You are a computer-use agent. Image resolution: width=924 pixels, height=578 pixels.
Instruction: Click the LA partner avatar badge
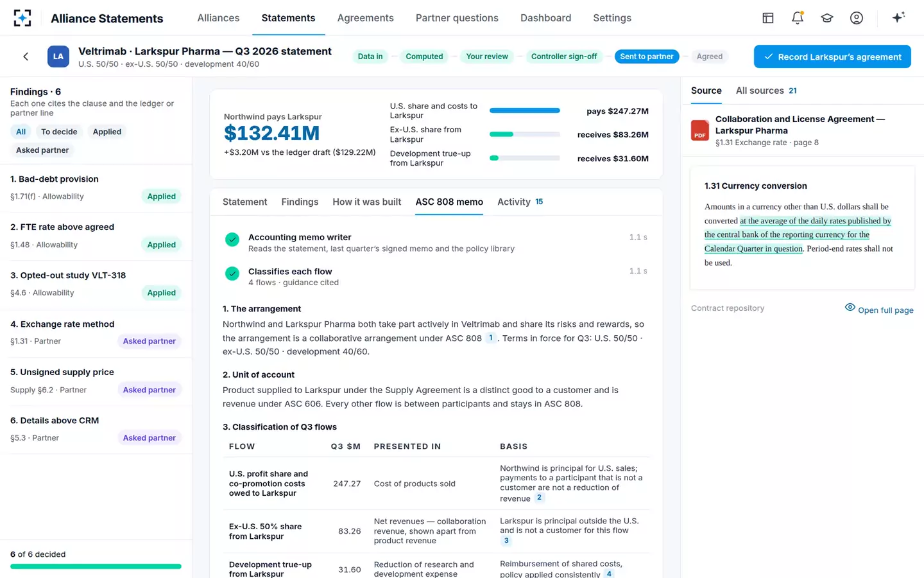click(58, 57)
